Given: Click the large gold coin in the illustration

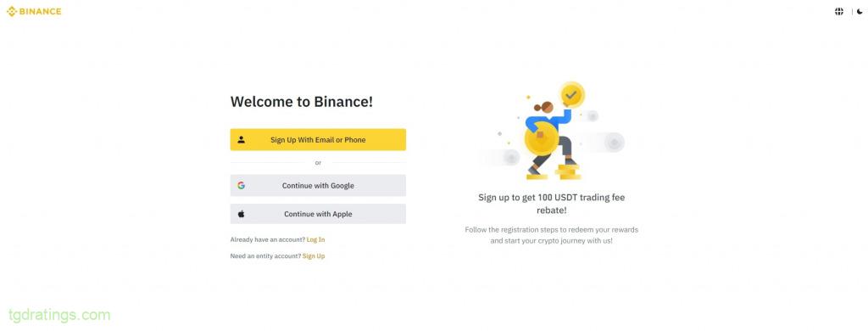Looking at the screenshot, I should pos(542,138).
